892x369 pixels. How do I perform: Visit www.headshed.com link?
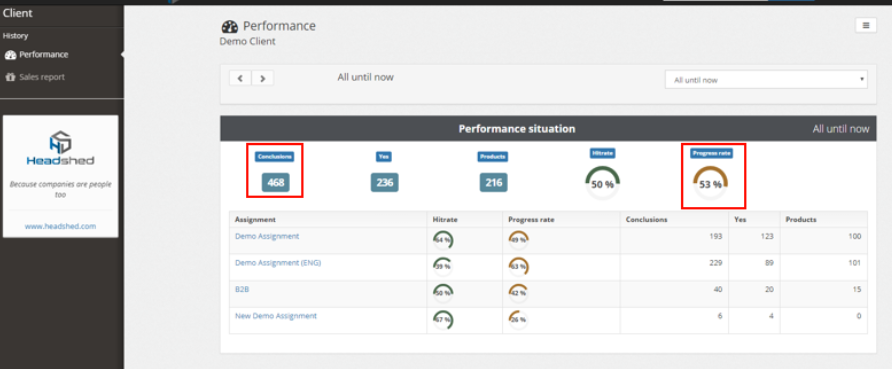(60, 226)
